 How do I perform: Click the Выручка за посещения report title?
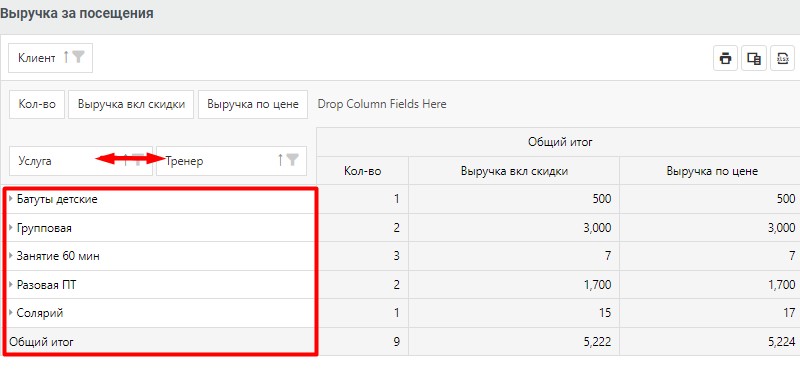click(77, 13)
